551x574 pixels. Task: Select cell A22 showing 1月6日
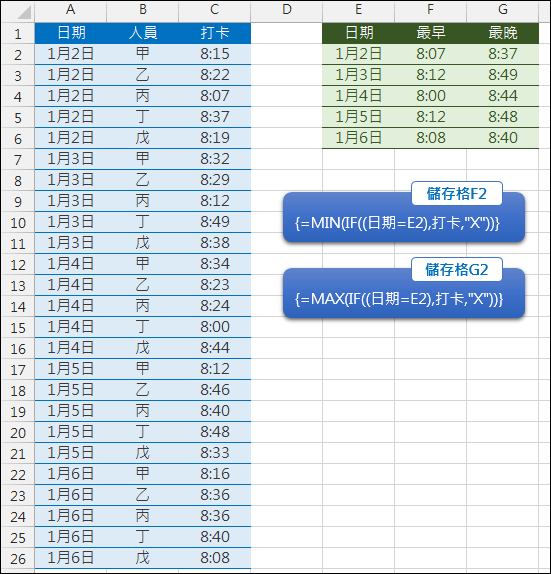click(x=71, y=474)
